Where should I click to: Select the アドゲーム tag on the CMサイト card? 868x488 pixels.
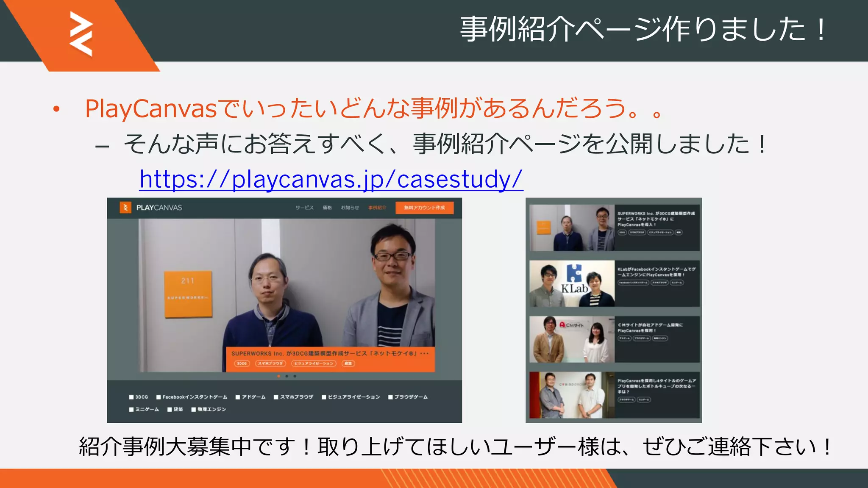624,338
